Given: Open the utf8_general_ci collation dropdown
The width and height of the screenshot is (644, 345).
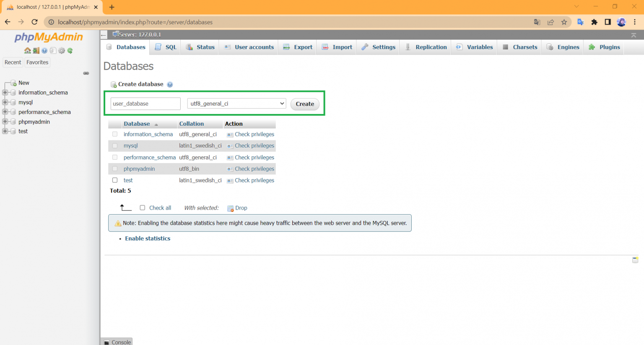Looking at the screenshot, I should point(236,104).
